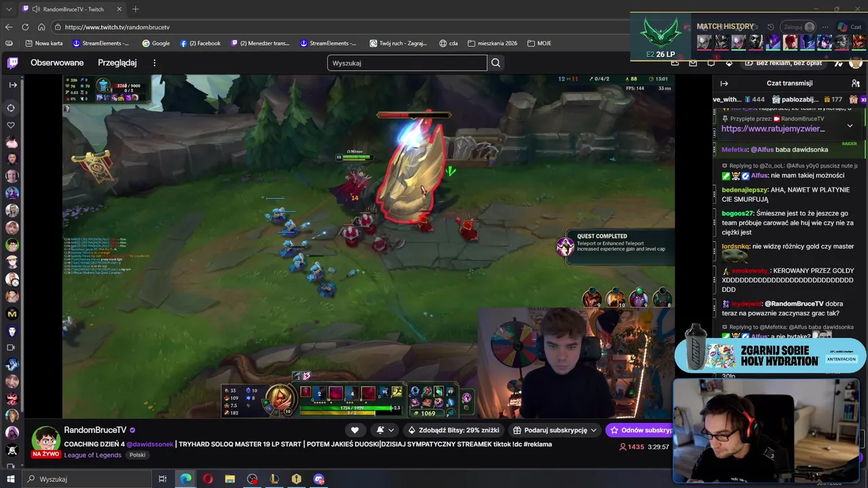Open Opera browser from taskbar
Image resolution: width=868 pixels, height=488 pixels.
coord(208,479)
